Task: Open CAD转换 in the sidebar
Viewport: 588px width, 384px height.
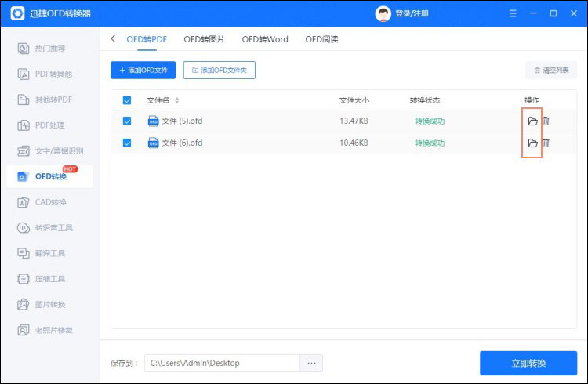Action: pyautogui.click(x=51, y=202)
